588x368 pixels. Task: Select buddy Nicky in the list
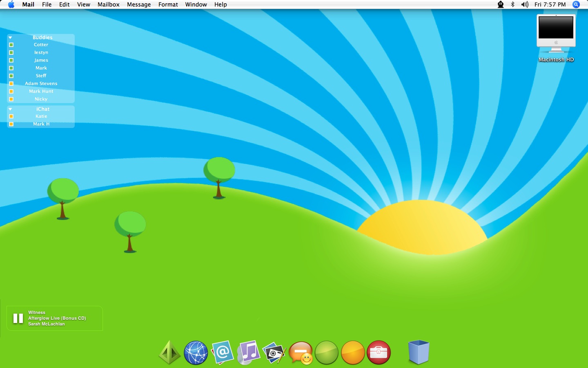pos(41,99)
